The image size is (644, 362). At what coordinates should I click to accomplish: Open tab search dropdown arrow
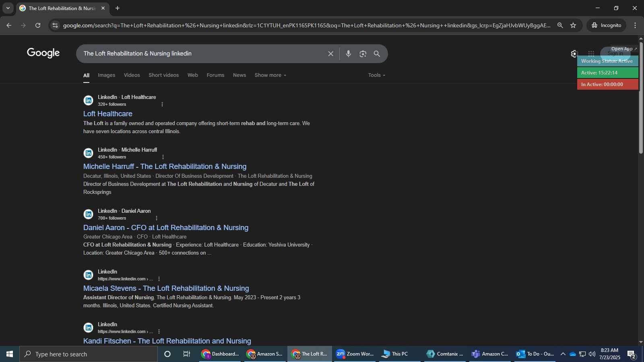point(8,8)
